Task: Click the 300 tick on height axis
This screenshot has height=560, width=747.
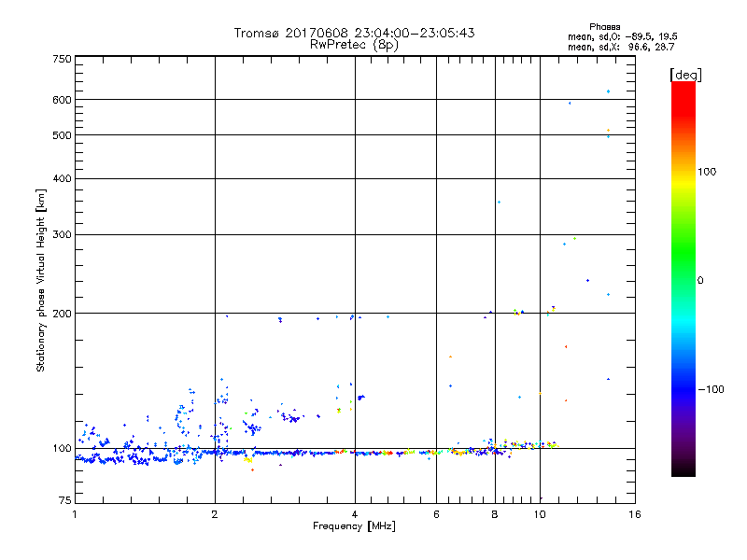Action: coord(62,235)
